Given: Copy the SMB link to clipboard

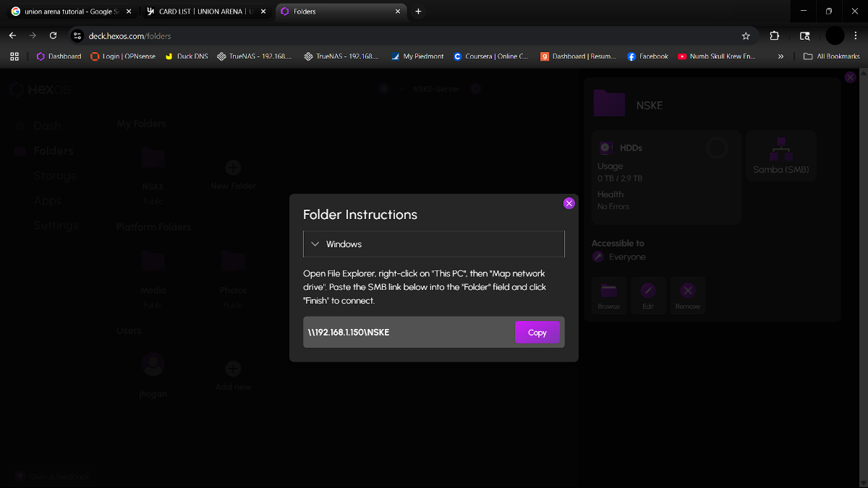Looking at the screenshot, I should coord(537,333).
